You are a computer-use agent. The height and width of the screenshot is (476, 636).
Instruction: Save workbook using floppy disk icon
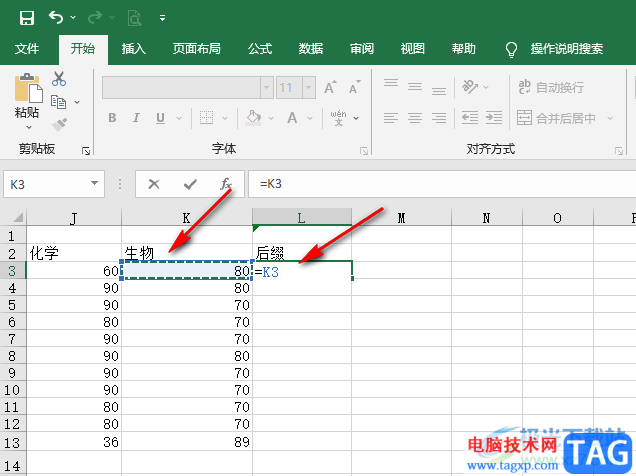pos(27,18)
